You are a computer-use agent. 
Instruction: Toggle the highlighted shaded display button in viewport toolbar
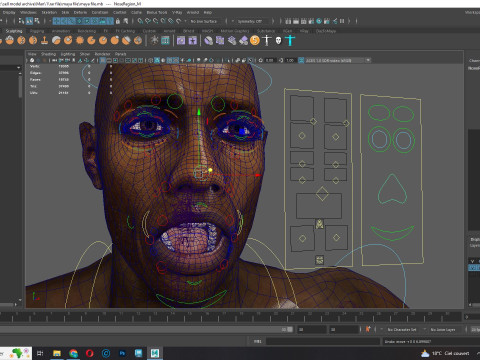[157, 60]
